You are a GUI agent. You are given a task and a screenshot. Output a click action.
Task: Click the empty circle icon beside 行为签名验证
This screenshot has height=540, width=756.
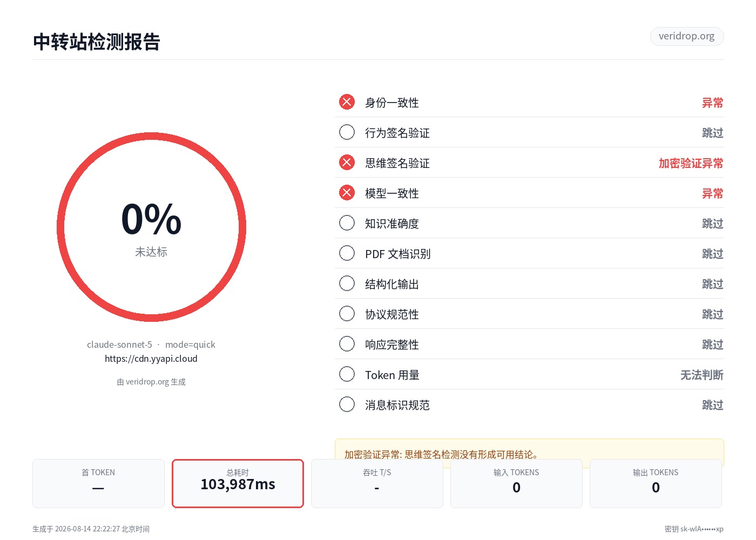[x=347, y=132]
